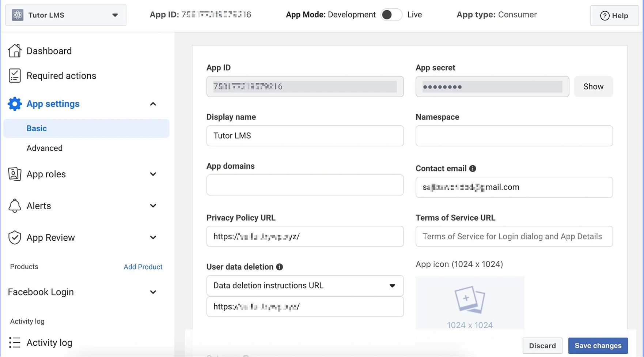Discard the unsaved changes
Screen dimensions: 644x357
click(542, 346)
